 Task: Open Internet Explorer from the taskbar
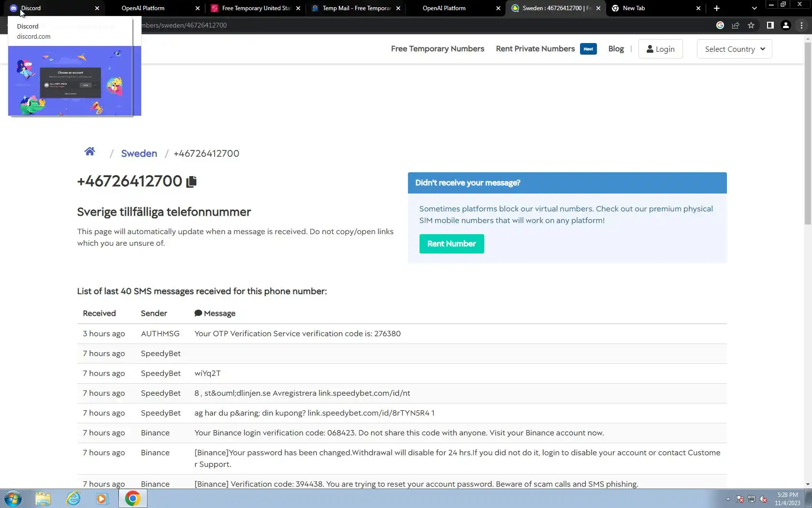coord(73,498)
